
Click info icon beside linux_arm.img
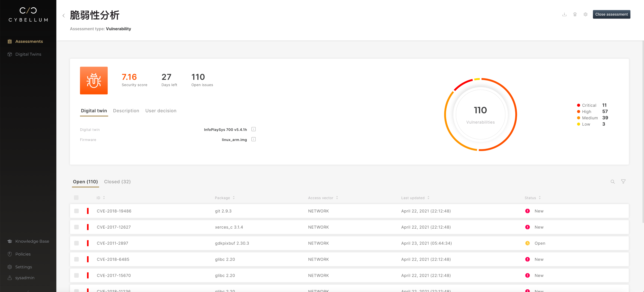253,139
